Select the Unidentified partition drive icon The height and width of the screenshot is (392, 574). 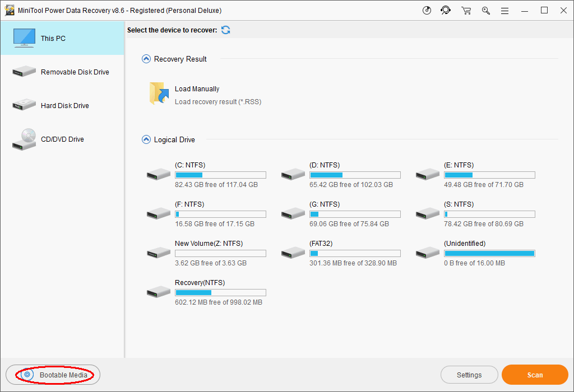point(428,253)
